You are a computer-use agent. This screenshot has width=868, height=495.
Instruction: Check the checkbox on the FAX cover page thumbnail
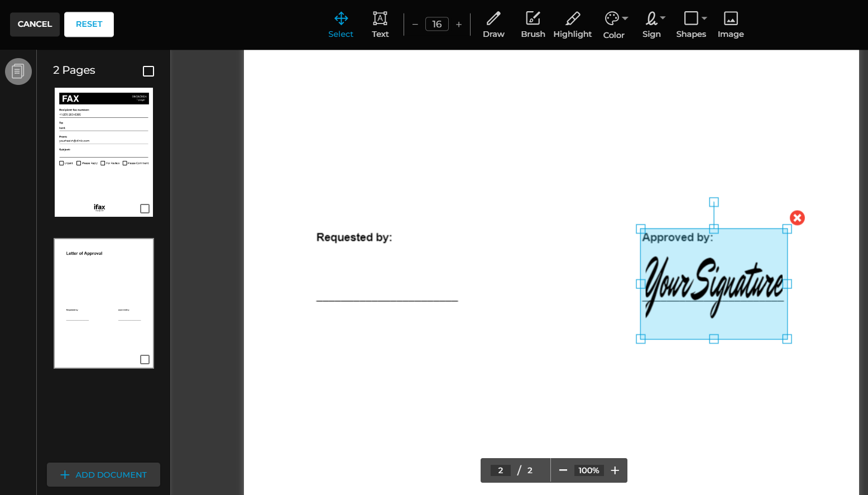[x=145, y=208]
